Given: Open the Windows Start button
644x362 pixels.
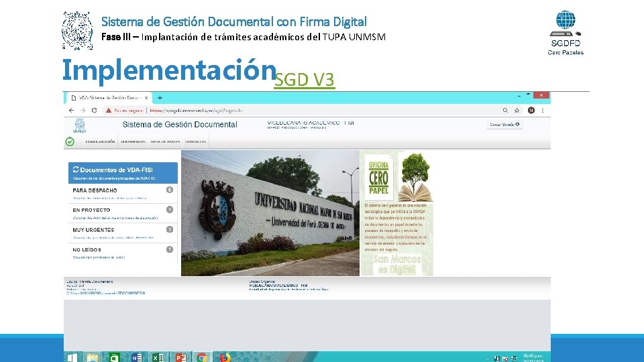Looking at the screenshot, I should pyautogui.click(x=72, y=357).
